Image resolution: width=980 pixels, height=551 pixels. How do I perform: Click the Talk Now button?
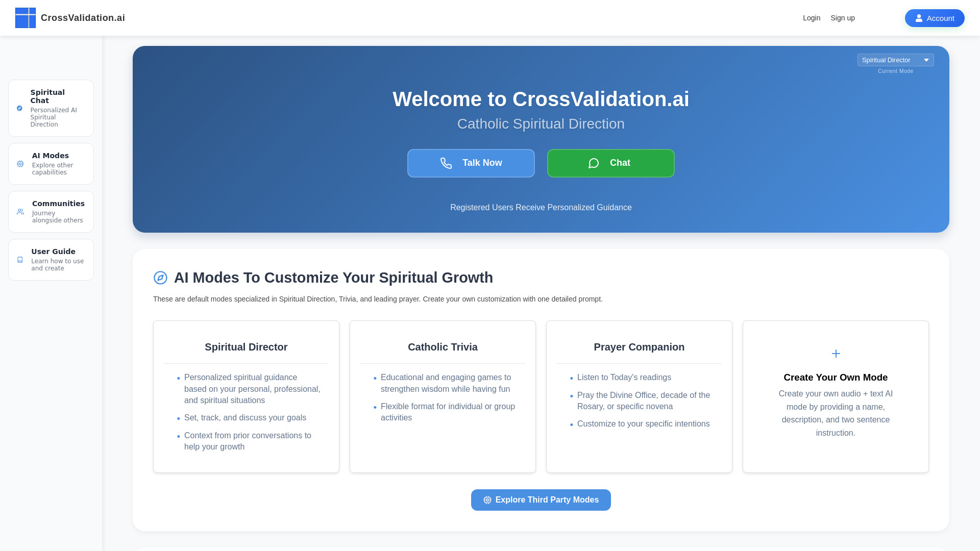[471, 163]
